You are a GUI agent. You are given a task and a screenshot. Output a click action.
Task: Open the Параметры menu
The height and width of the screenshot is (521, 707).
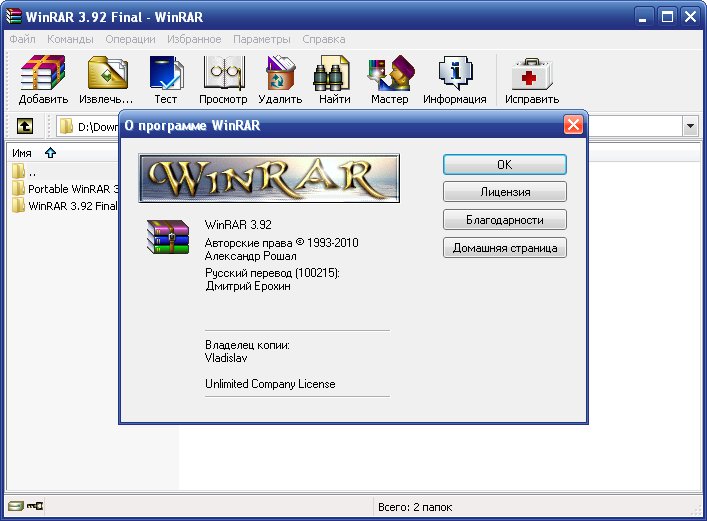pos(262,39)
